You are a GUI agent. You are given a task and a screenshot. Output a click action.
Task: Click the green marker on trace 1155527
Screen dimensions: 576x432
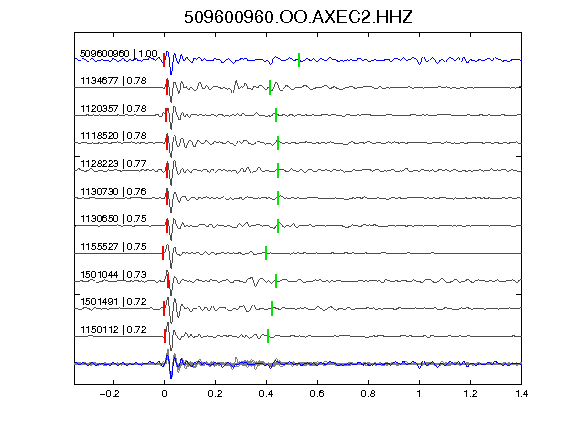pyautogui.click(x=266, y=253)
